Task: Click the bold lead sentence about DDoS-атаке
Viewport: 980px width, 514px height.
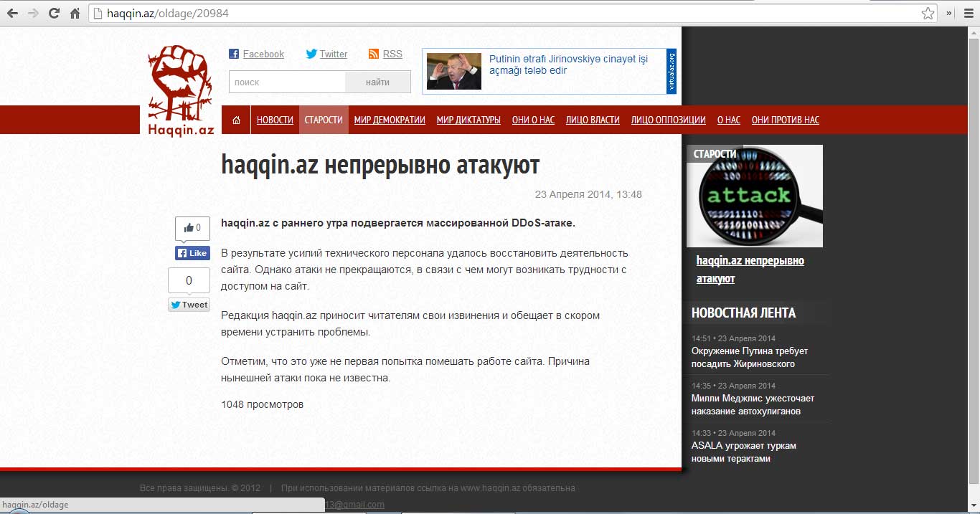Action: (x=398, y=223)
